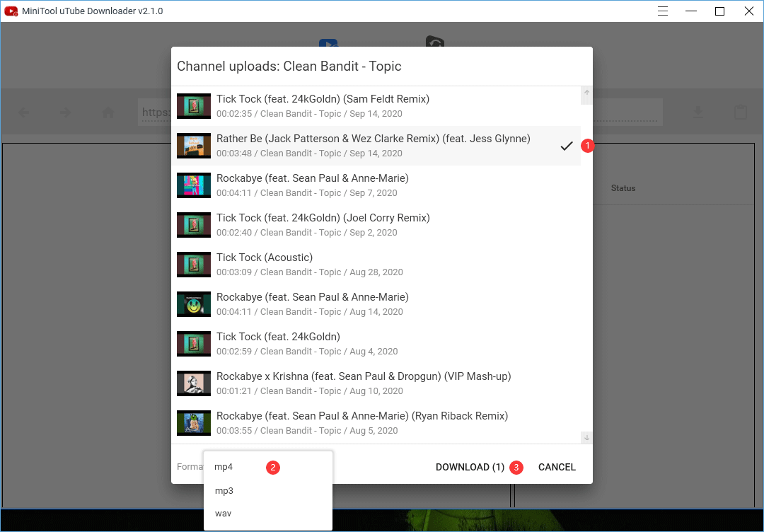Click the scroll-down arrow in the video list
Screen dimensions: 764x532
click(586, 437)
